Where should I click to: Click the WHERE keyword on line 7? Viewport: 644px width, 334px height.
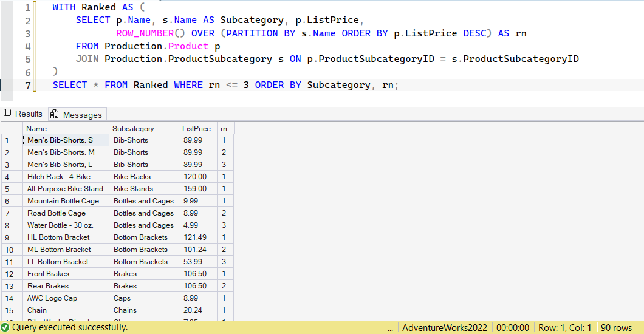(x=188, y=85)
